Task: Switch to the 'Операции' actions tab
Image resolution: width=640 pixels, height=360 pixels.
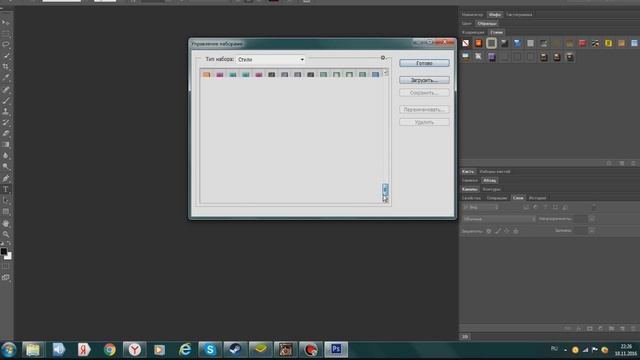Action: click(496, 198)
